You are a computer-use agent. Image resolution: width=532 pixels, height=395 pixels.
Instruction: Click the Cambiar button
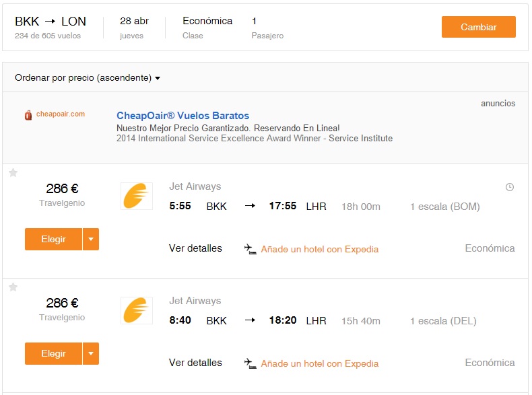(478, 27)
